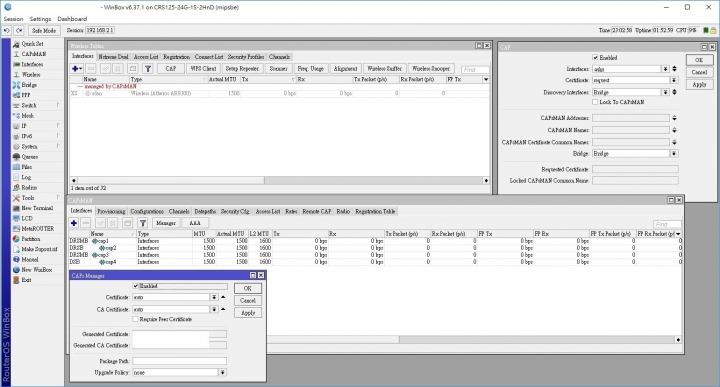Open New Terminal from sidebar
Screen dimensions: 720x387
[x=37, y=208]
